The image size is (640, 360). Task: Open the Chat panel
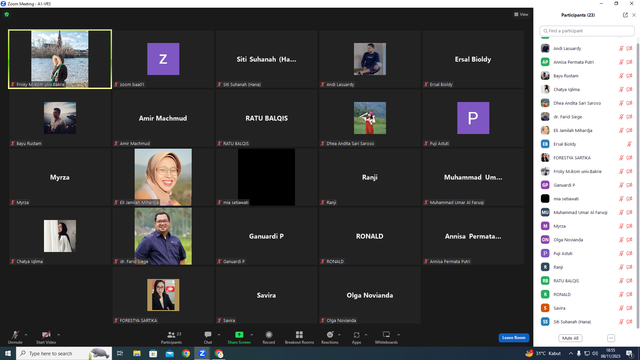[x=208, y=337]
